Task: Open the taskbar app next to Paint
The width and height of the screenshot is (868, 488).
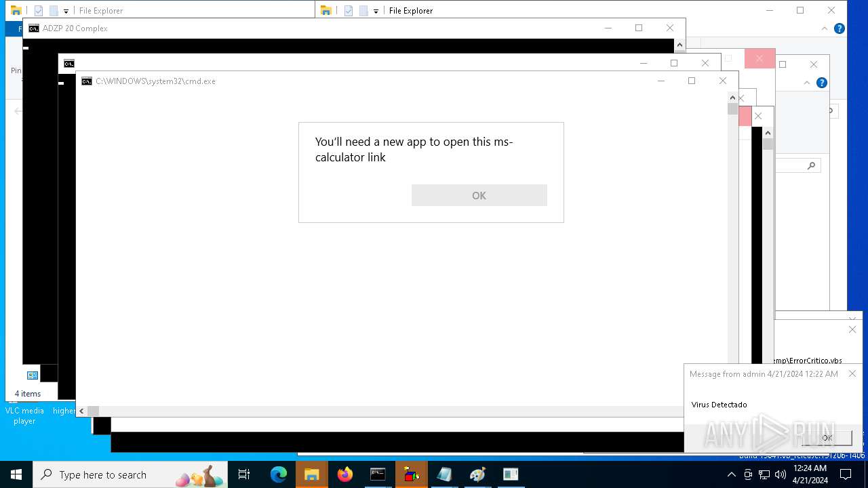Action: tap(511, 474)
